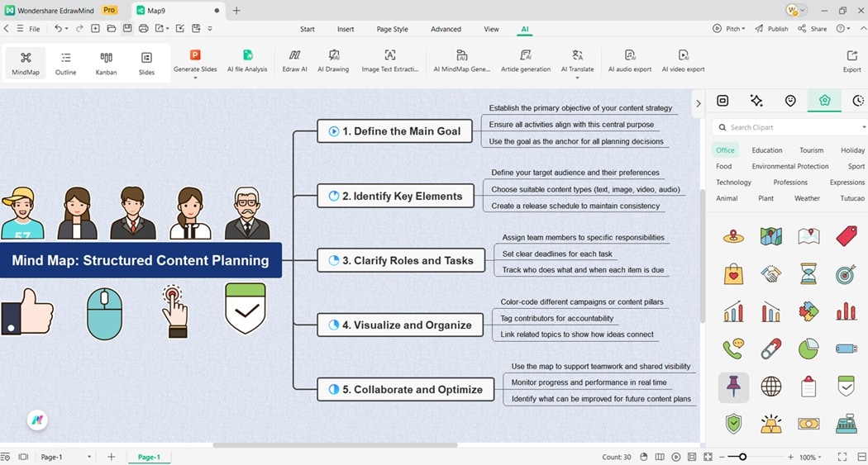Select the Education clipart category
This screenshot has height=465, width=868.
click(x=766, y=149)
